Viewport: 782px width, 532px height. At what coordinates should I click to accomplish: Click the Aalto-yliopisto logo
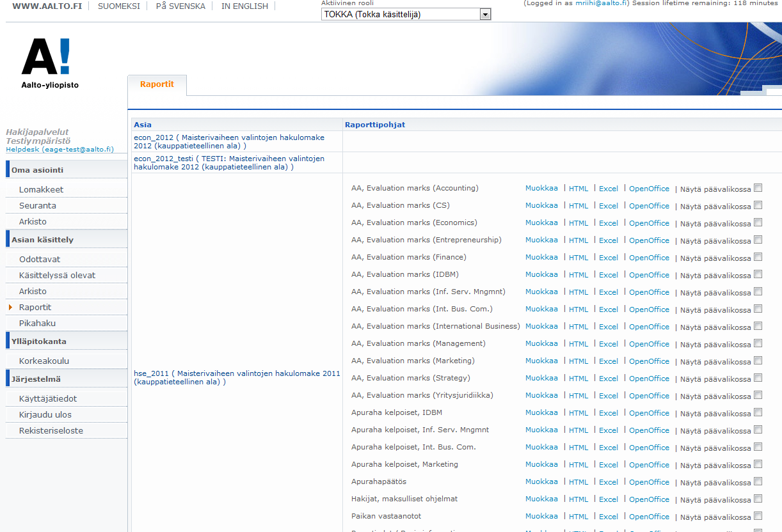[50, 63]
